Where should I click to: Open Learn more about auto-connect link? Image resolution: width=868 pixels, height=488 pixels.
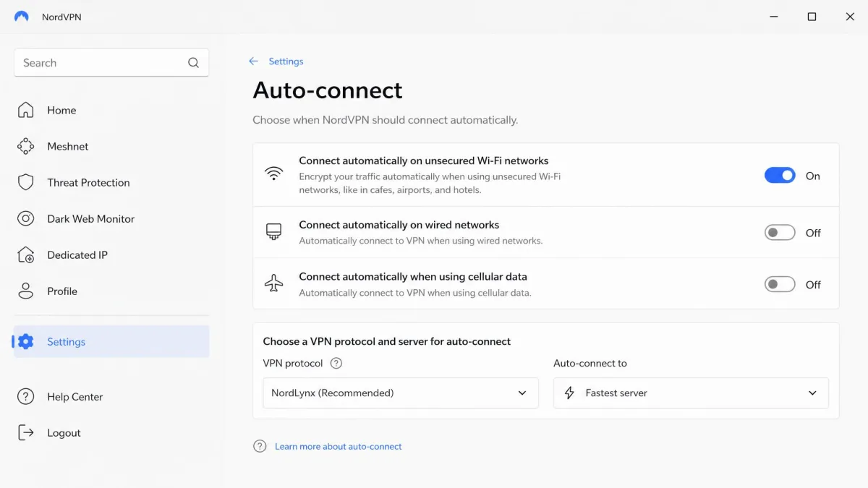[x=338, y=446]
